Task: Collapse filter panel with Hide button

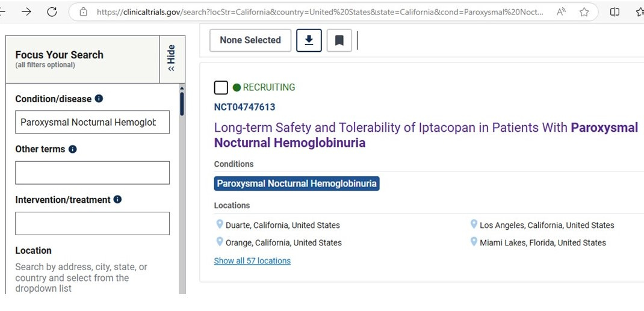Action: tap(172, 58)
